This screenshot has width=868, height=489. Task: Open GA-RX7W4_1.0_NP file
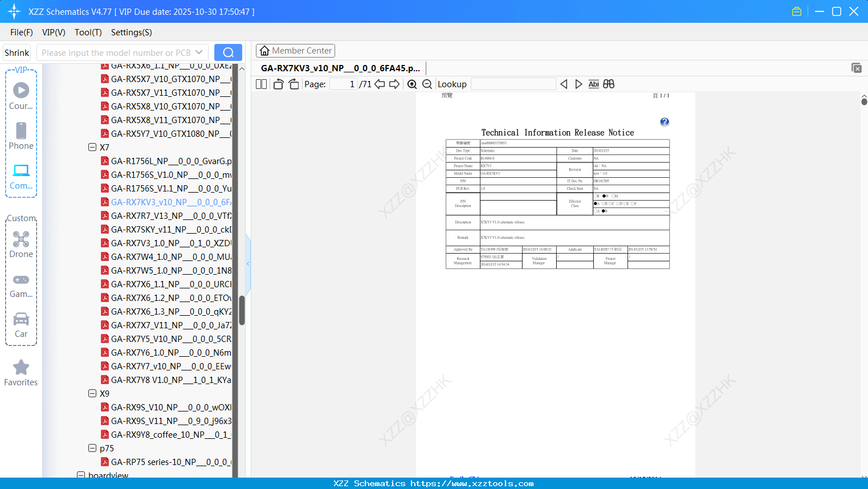[166, 256]
